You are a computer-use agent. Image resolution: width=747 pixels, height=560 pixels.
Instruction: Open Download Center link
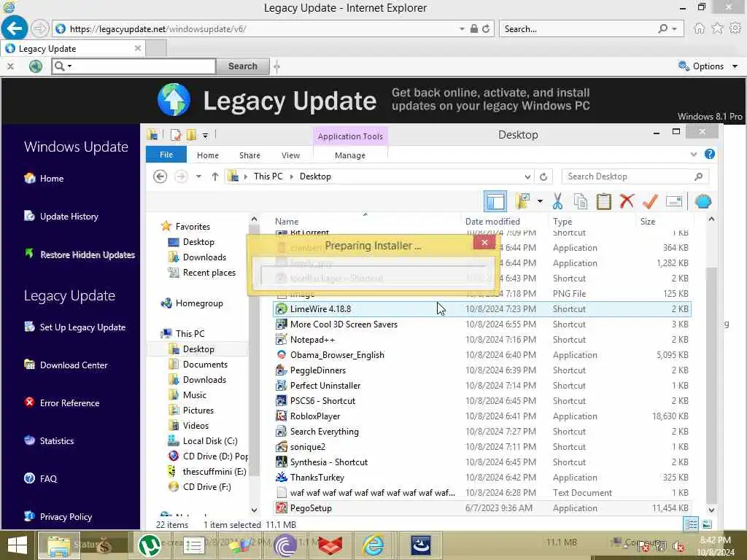tap(74, 365)
